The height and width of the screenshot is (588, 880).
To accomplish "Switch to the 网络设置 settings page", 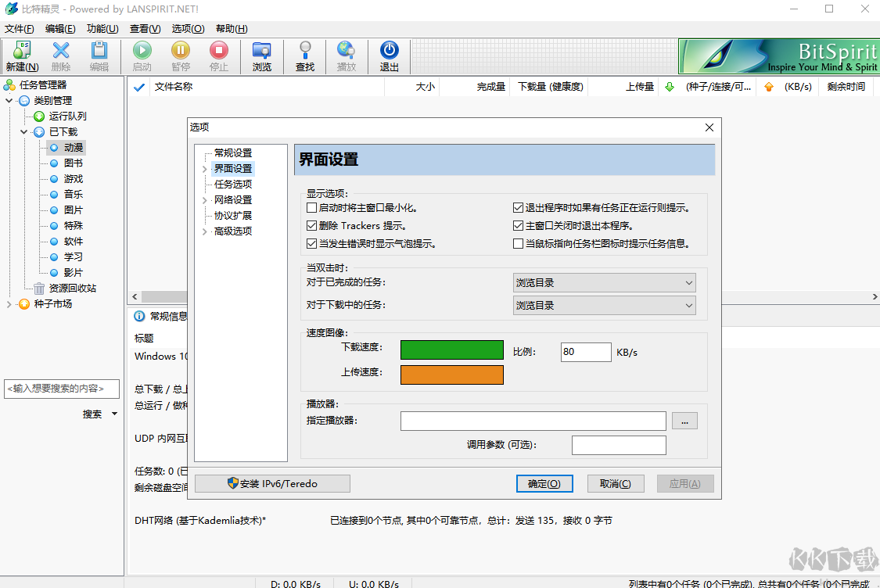I will (234, 199).
